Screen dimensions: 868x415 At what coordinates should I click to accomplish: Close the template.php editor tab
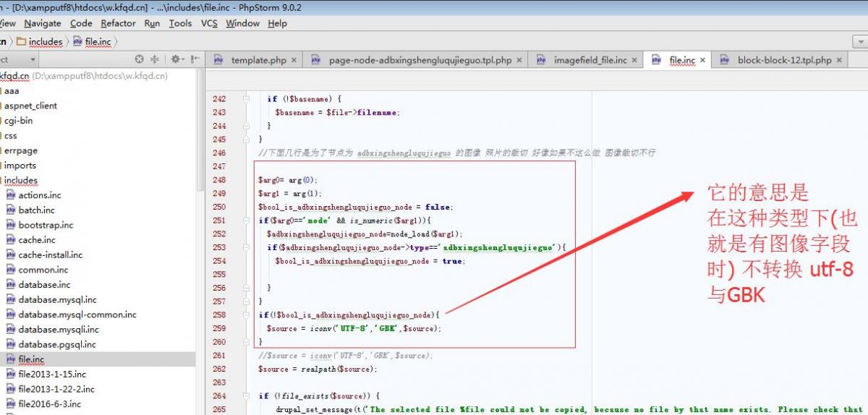tap(294, 61)
